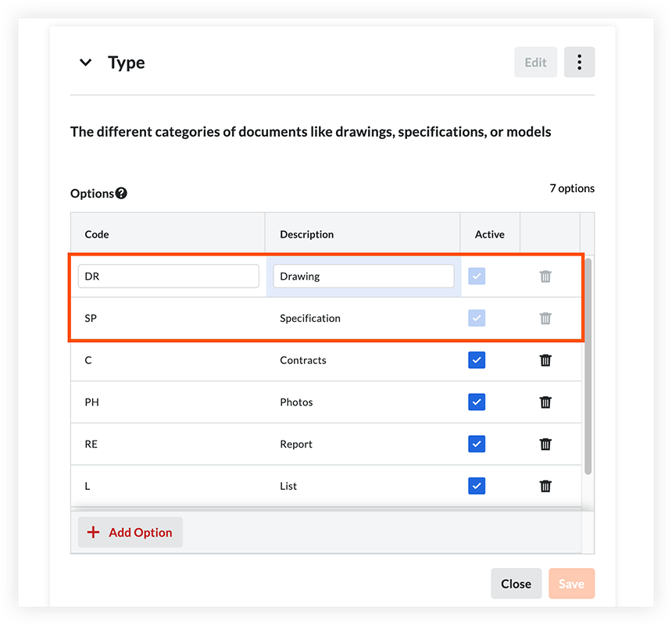
Task: Uncheck Active for Contracts row
Action: point(477,360)
